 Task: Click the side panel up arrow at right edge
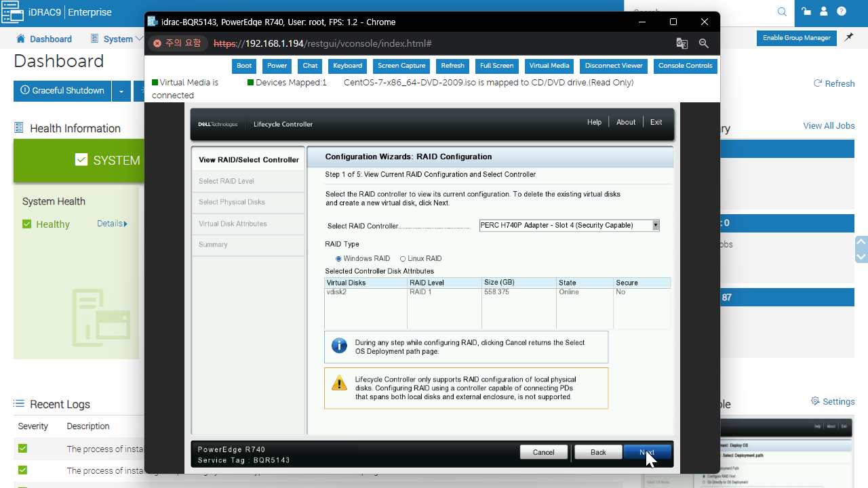pos(862,241)
